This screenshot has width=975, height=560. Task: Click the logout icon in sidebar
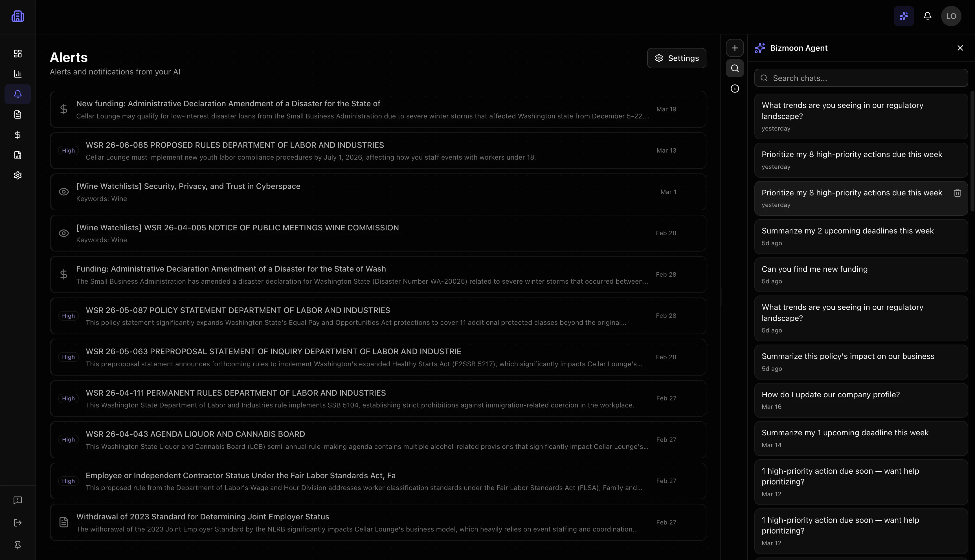pos(18,523)
